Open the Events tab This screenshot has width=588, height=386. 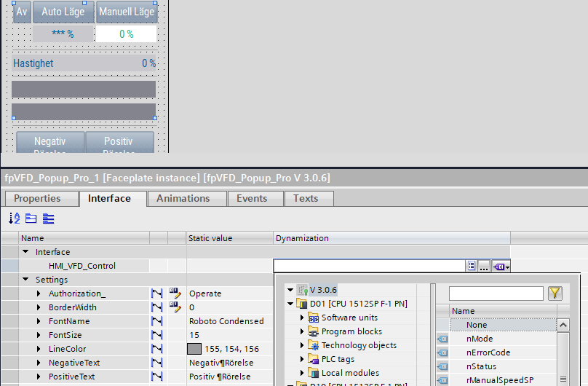[255, 198]
